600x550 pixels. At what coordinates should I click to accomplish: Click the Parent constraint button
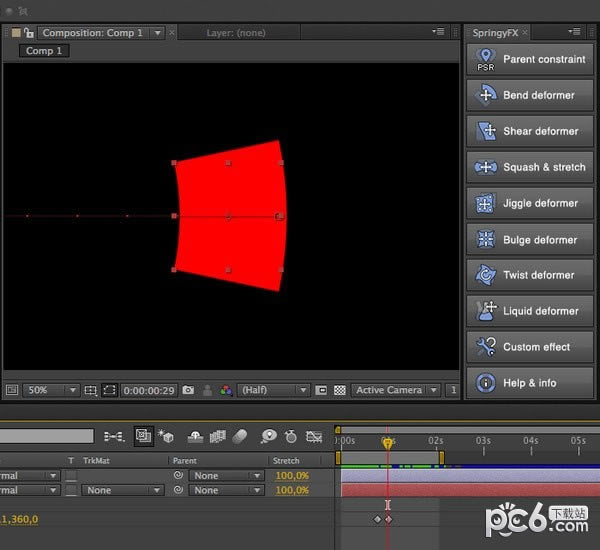click(x=530, y=59)
